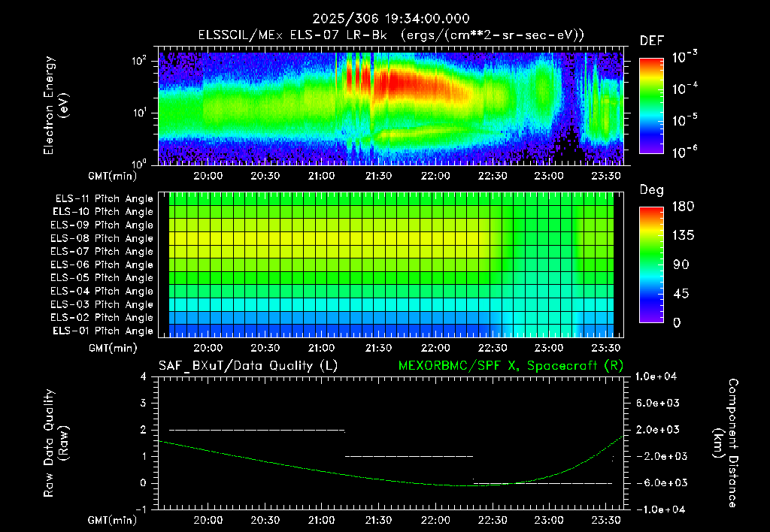Click the 6.0e+03 distance axis value

pyautogui.click(x=657, y=403)
